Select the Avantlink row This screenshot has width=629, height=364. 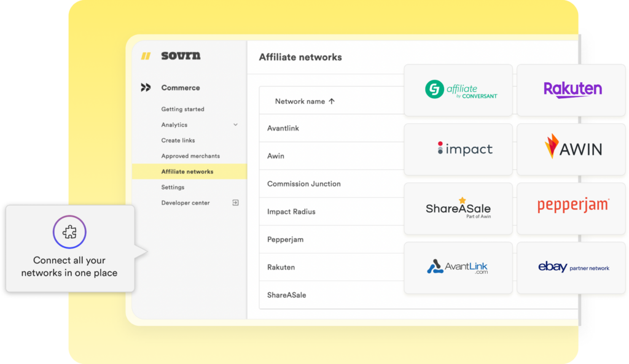click(332, 128)
